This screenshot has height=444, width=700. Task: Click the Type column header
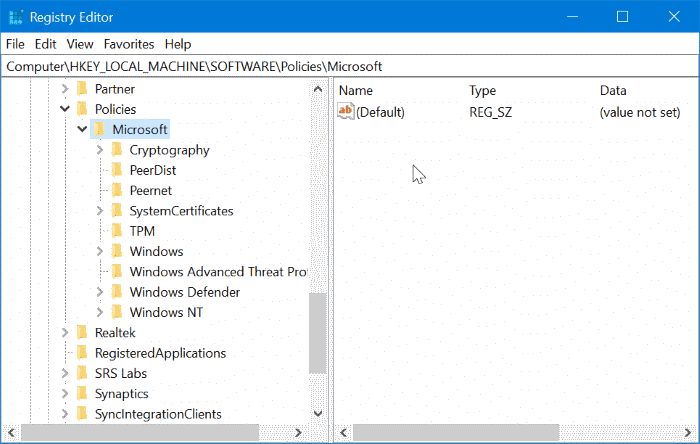tap(483, 90)
